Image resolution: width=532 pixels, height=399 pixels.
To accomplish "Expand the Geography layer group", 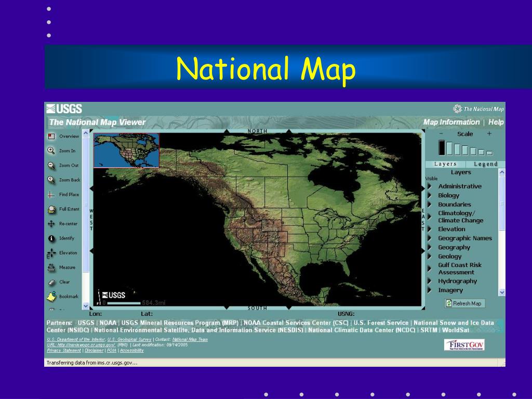I will 430,247.
